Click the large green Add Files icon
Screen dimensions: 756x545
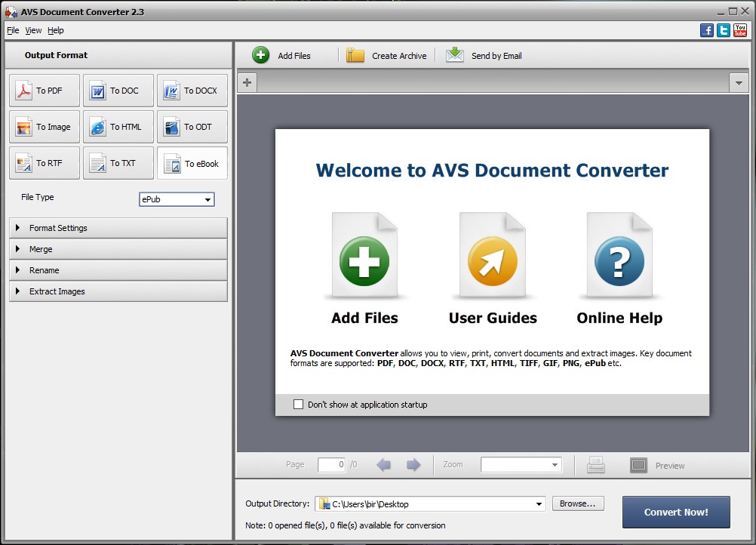(x=364, y=261)
